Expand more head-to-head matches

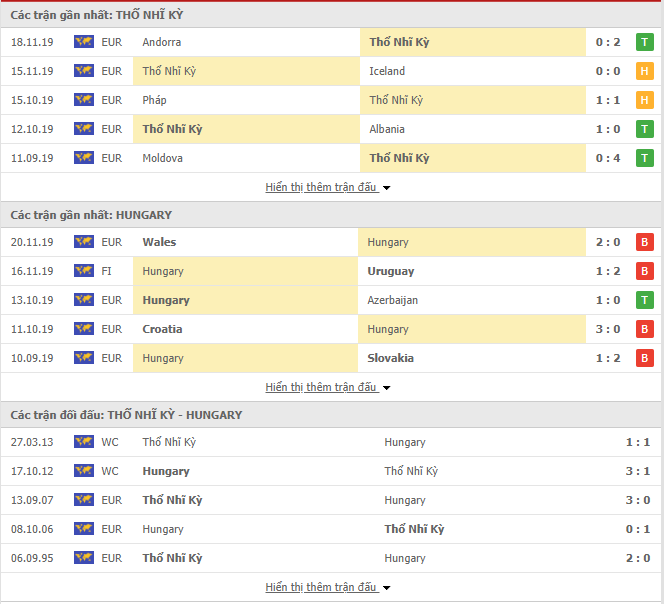tap(327, 587)
